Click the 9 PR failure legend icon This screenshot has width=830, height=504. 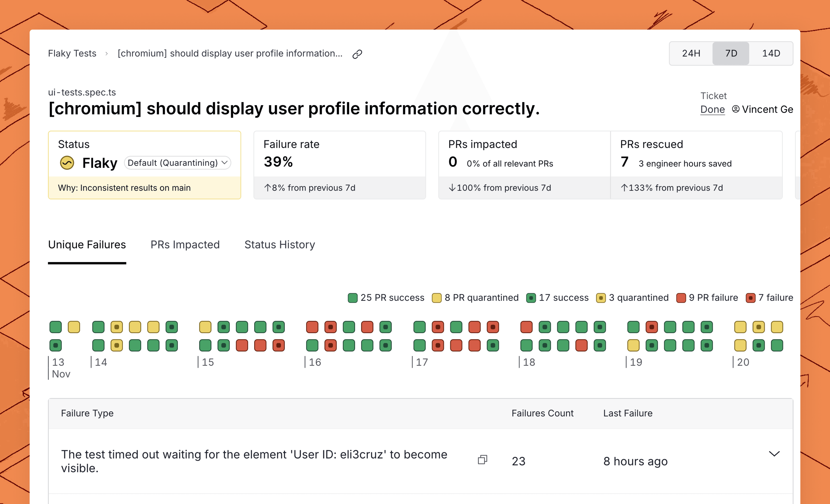click(681, 298)
